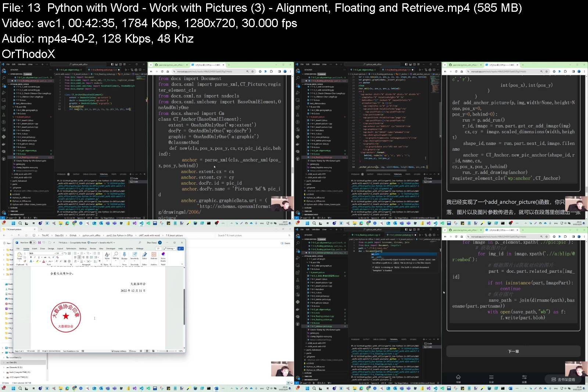Image resolution: width=588 pixels, height=392 pixels.
Task: Select Local Disk (C:) in Explorer tree
Action: click(15, 357)
